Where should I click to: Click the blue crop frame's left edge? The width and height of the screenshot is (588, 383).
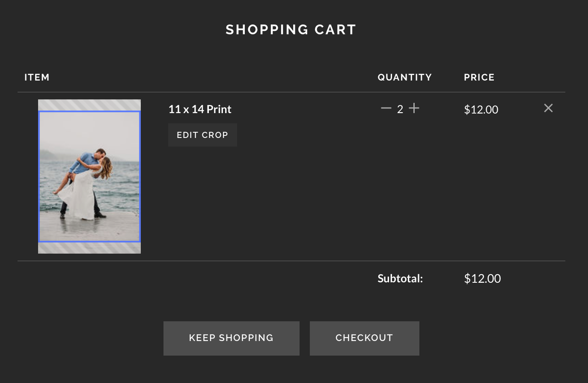[x=39, y=177]
